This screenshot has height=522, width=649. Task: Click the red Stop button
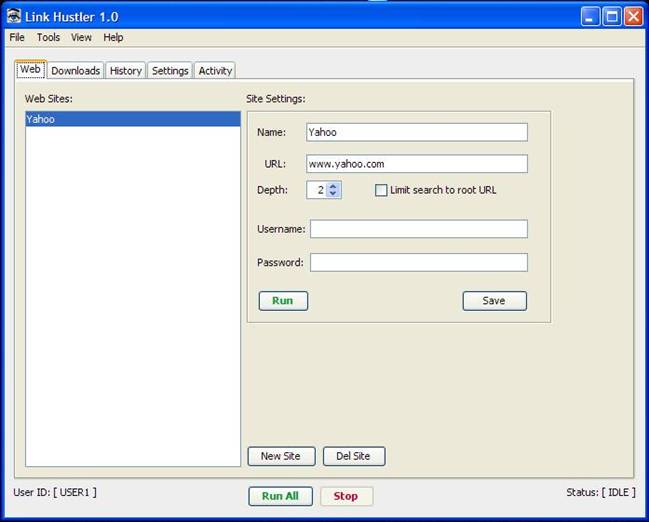point(346,496)
